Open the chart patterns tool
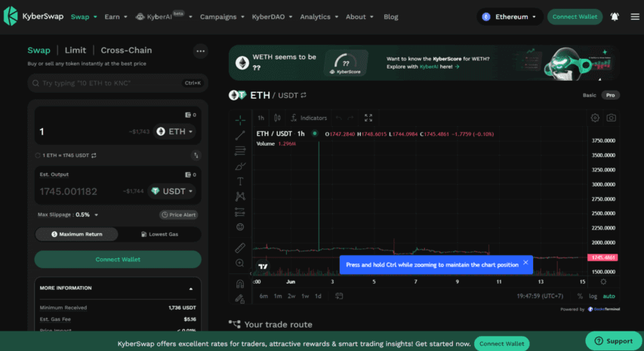Image resolution: width=644 pixels, height=351 pixels. pos(240,196)
